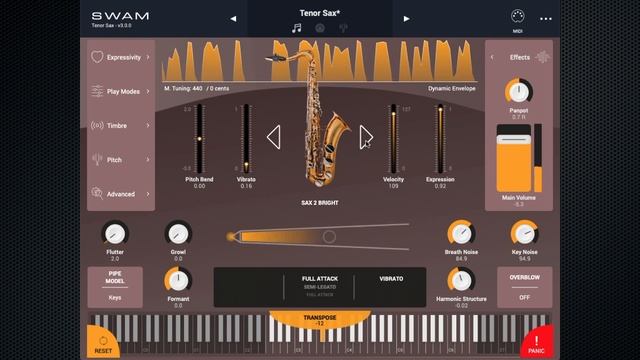Expand the Timbre chevron

click(x=148, y=126)
